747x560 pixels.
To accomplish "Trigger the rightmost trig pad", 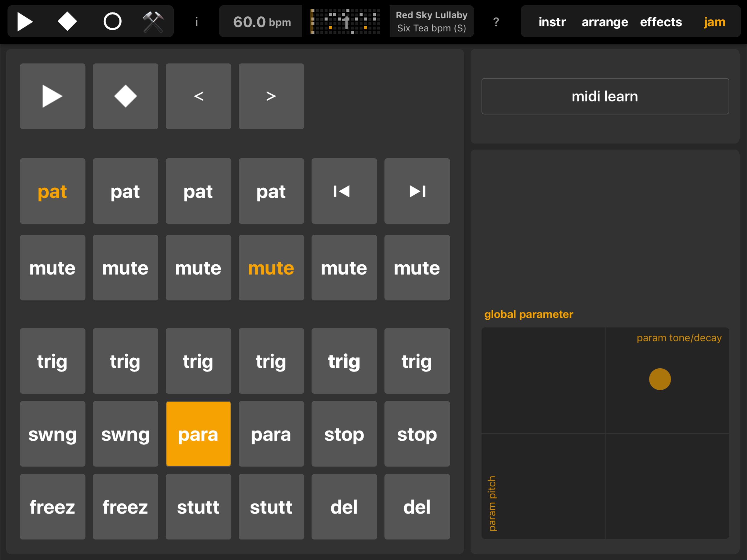I will click(418, 361).
